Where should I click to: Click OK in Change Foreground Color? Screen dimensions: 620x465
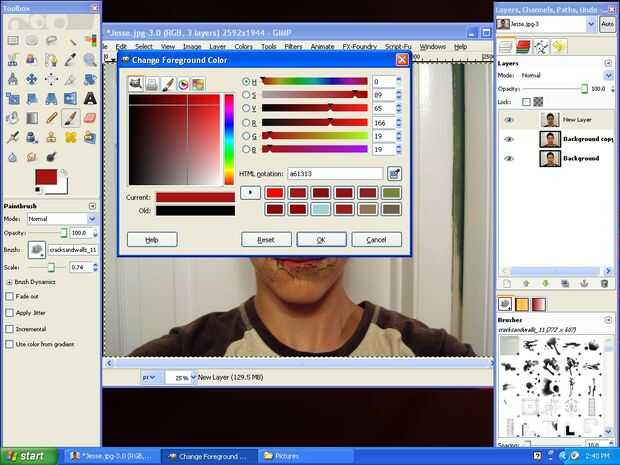(x=321, y=240)
